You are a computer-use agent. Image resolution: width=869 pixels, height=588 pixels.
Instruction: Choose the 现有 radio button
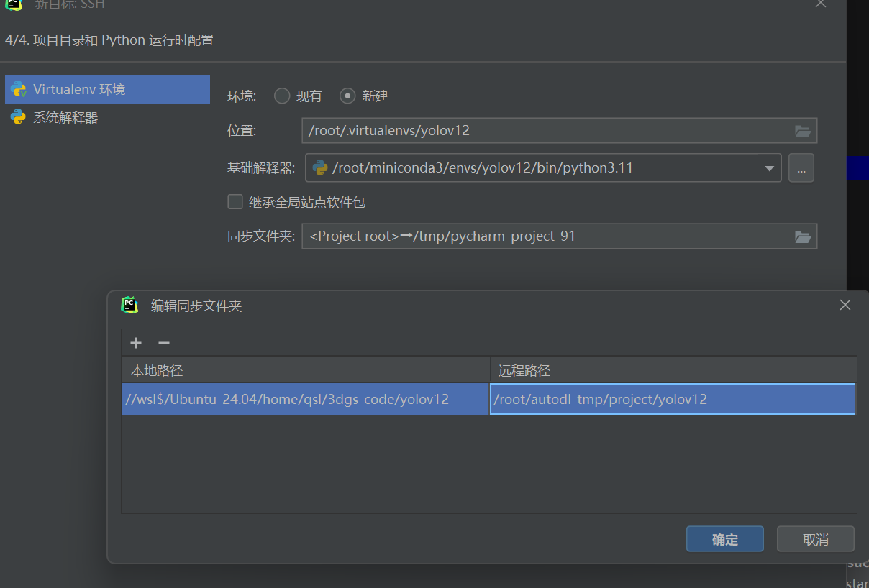coord(282,96)
